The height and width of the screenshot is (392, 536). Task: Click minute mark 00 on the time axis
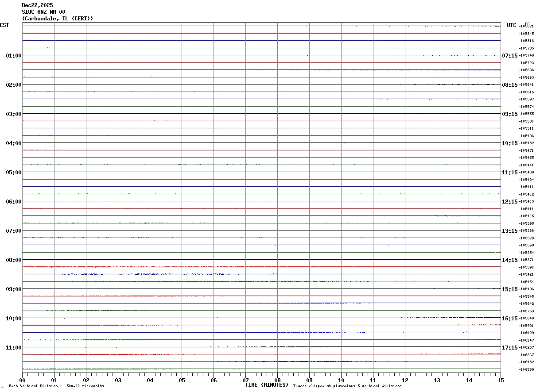coord(22,380)
